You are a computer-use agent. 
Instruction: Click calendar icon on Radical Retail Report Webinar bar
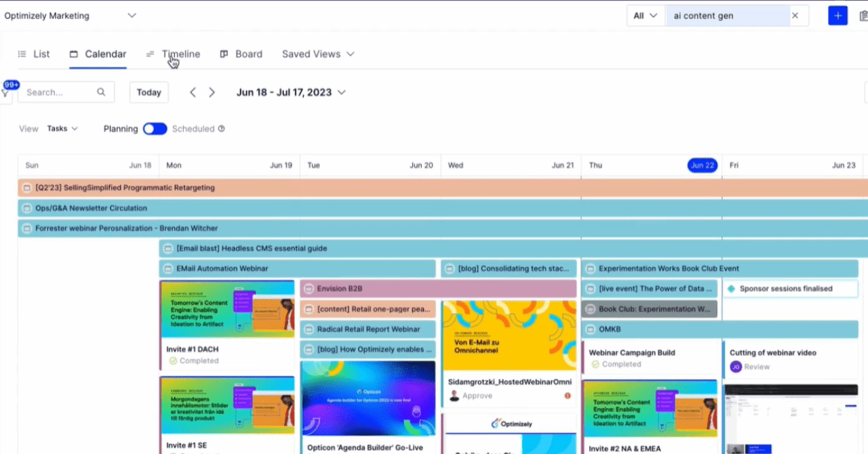[x=309, y=329]
